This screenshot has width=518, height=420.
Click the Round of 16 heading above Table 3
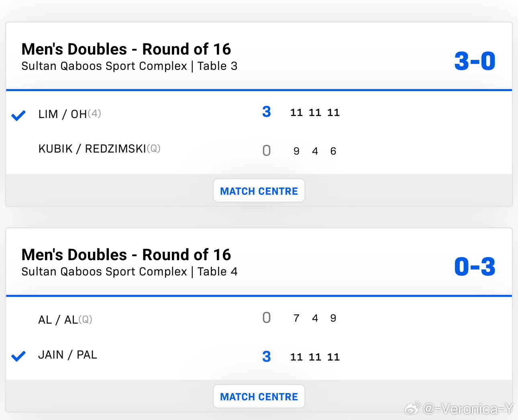click(126, 49)
